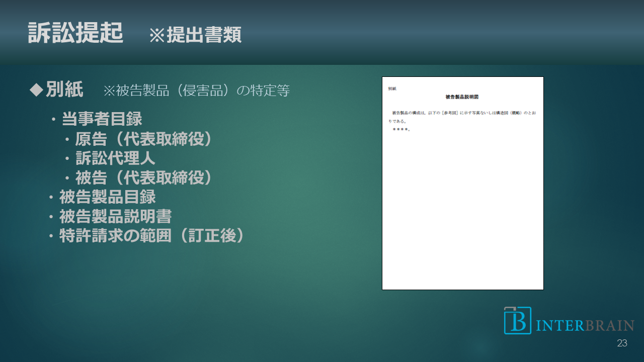Click the 特許請求の範囲（訂正後） bullet item
644x362 pixels.
coord(151,236)
